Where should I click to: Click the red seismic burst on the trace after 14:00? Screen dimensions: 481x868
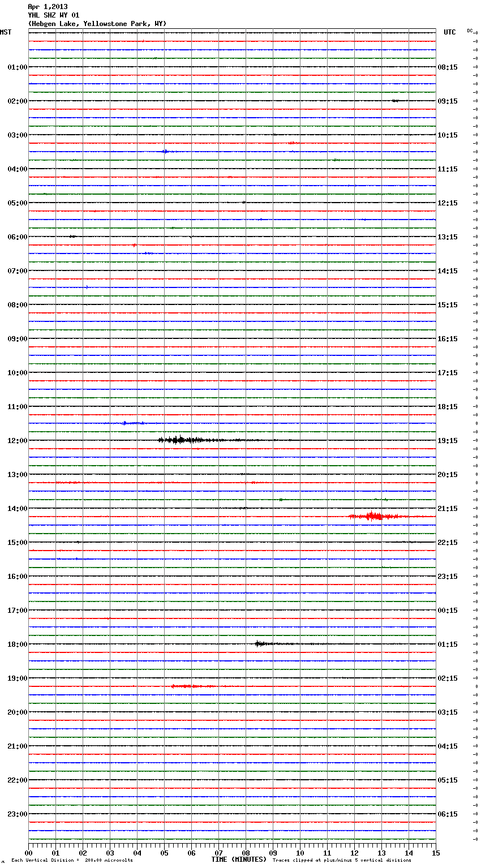click(x=373, y=516)
